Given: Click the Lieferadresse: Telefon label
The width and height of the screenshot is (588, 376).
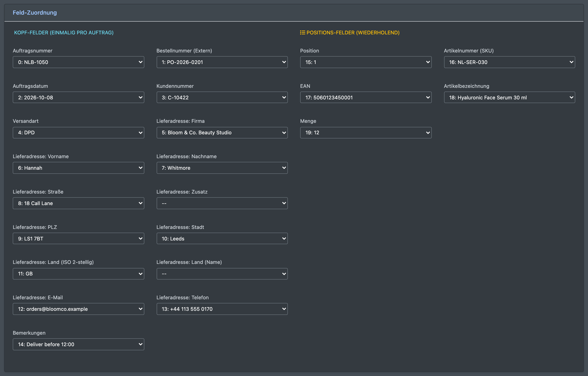Looking at the screenshot, I should coord(182,298).
